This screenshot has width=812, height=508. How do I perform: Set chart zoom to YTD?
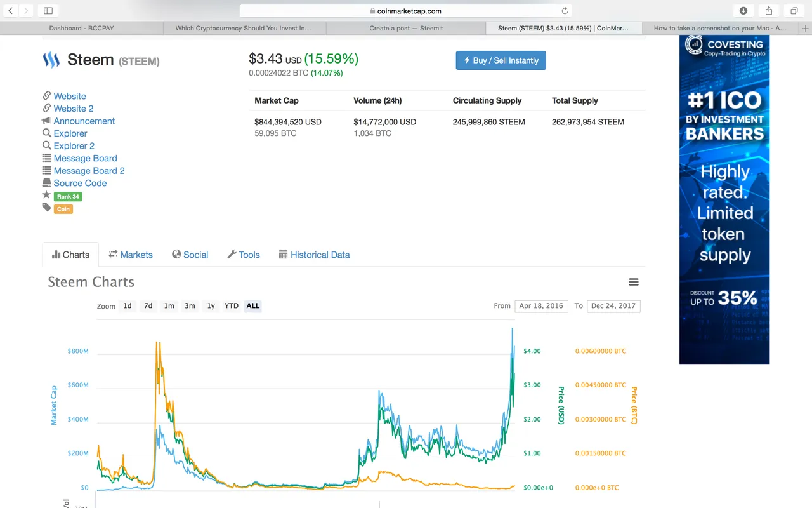coord(232,306)
